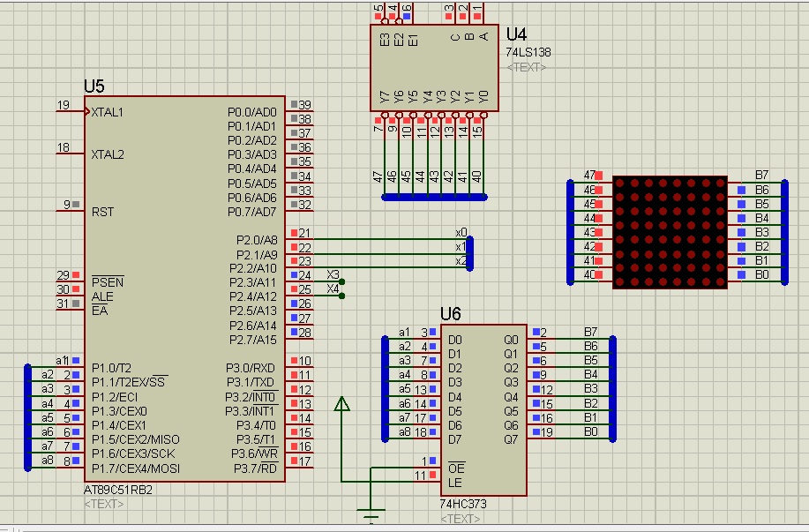Click the RST pin name on U5
Viewport: 809px width, 532px height.
(x=102, y=212)
